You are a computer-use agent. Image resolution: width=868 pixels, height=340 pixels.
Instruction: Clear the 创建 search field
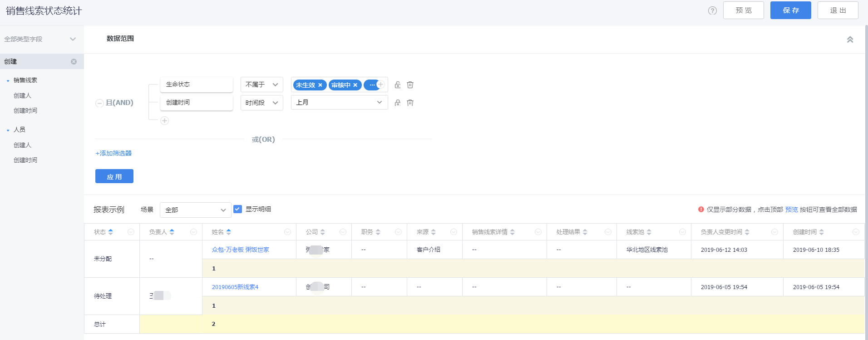[74, 61]
